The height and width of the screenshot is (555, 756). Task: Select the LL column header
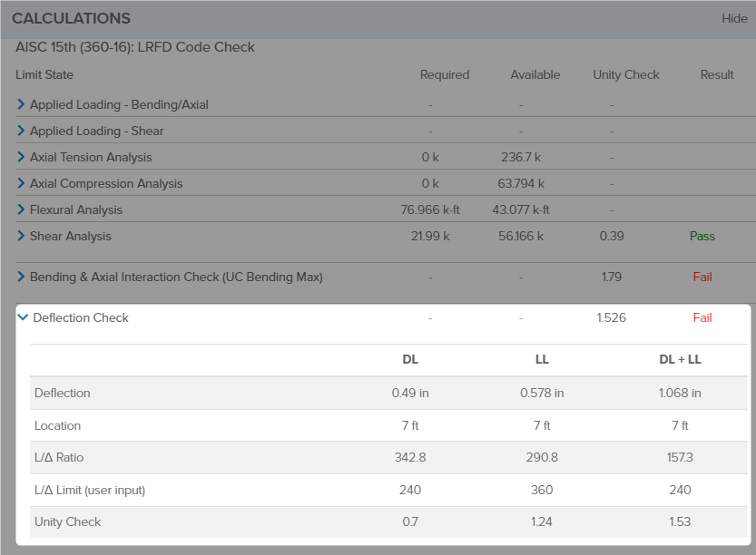(542, 359)
